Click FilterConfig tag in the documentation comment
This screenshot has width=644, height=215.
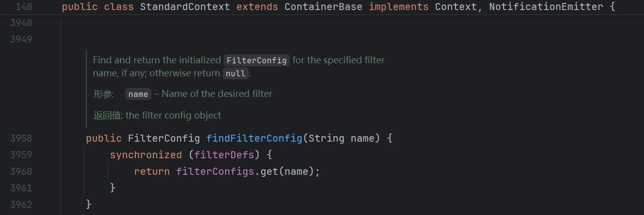(256, 60)
